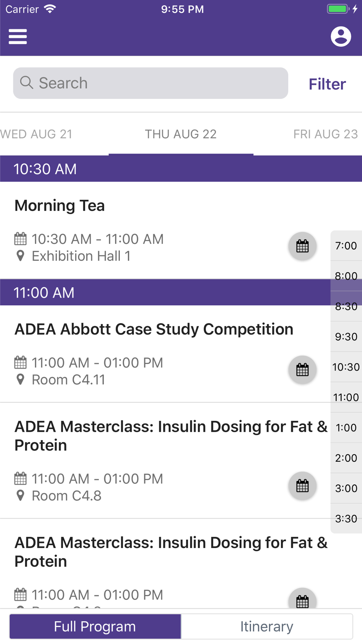362x644 pixels.
Task: Add Room C4.8 Masterclass to itinerary
Action: [x=302, y=486]
